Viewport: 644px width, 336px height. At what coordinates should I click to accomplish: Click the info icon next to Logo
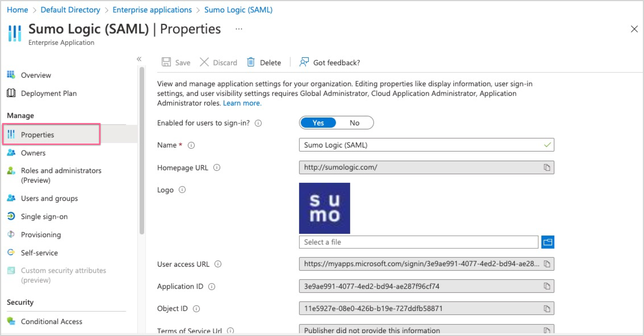click(183, 190)
